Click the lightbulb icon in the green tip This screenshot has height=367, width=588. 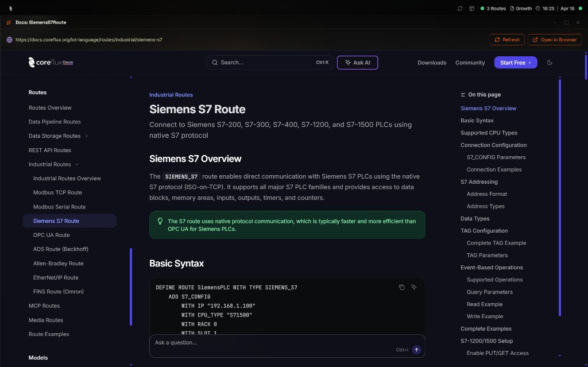160,221
